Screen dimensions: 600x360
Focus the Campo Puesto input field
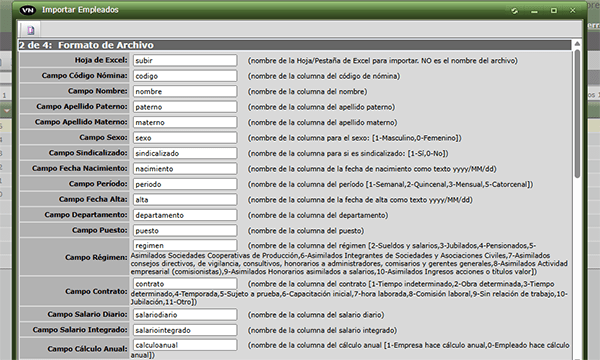coord(185,230)
